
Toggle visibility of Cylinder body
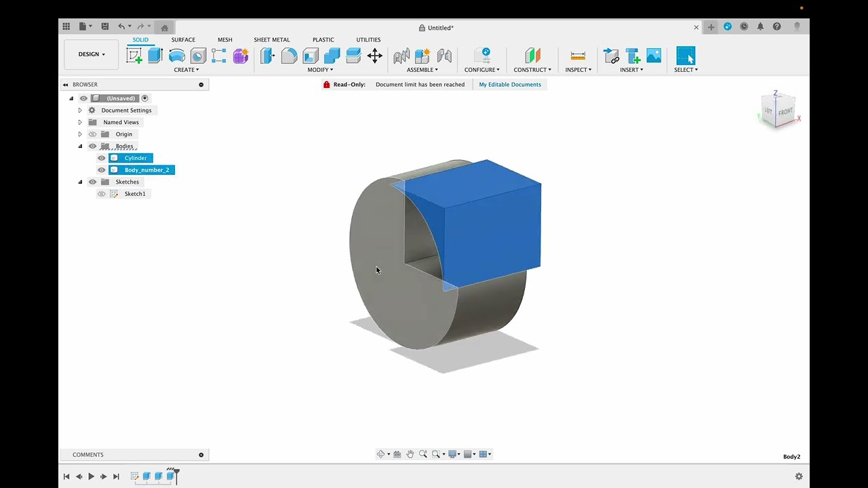(x=102, y=158)
